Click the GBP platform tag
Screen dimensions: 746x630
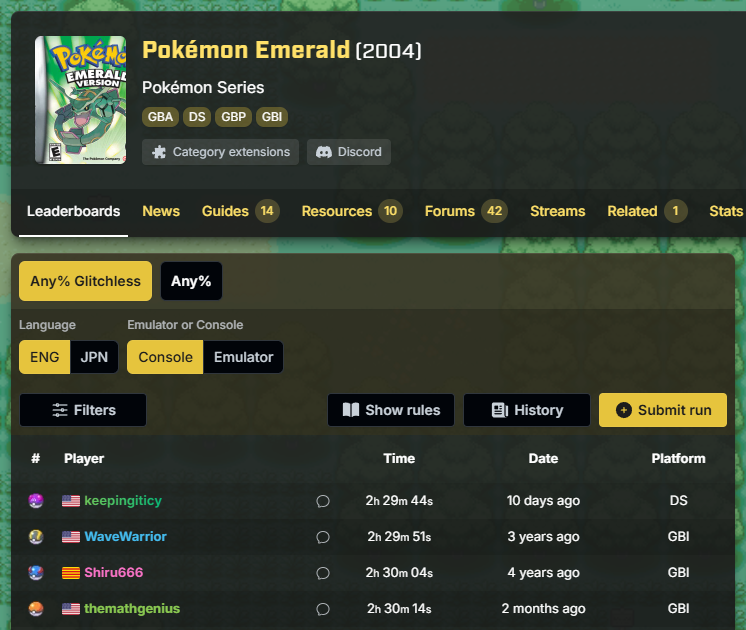(x=233, y=117)
